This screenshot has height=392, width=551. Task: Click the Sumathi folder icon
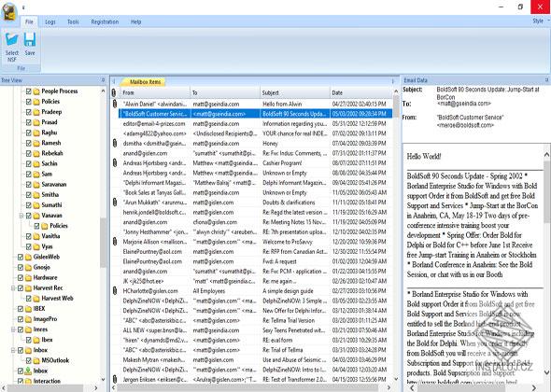point(36,205)
